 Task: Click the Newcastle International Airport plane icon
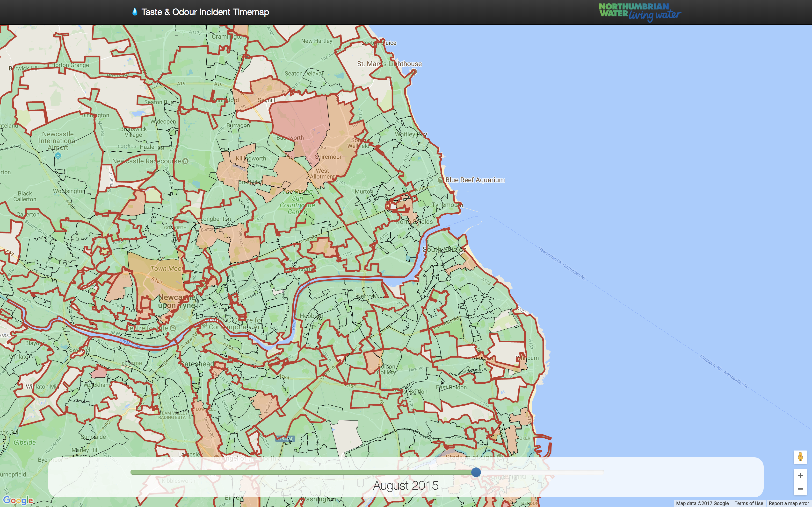[58, 155]
